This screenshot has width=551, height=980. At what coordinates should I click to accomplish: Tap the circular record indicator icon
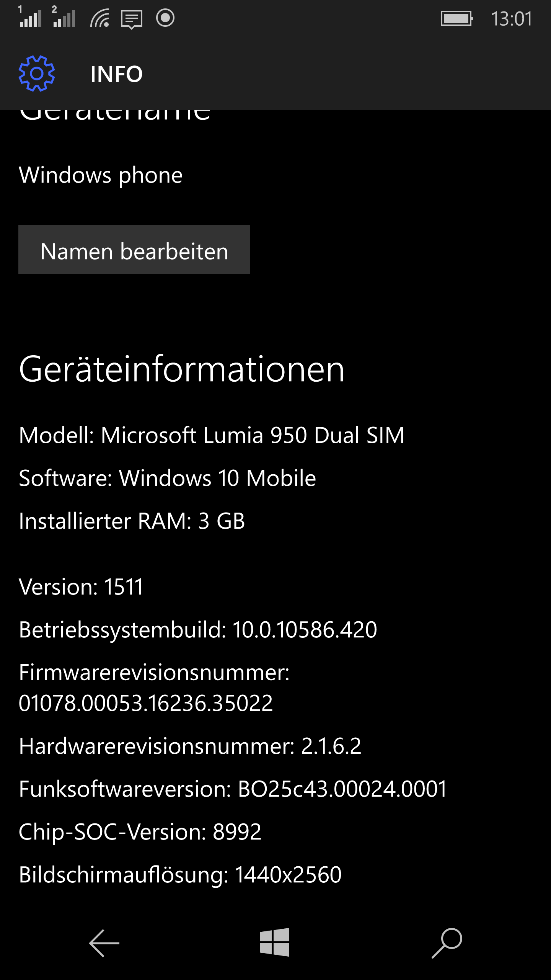165,18
